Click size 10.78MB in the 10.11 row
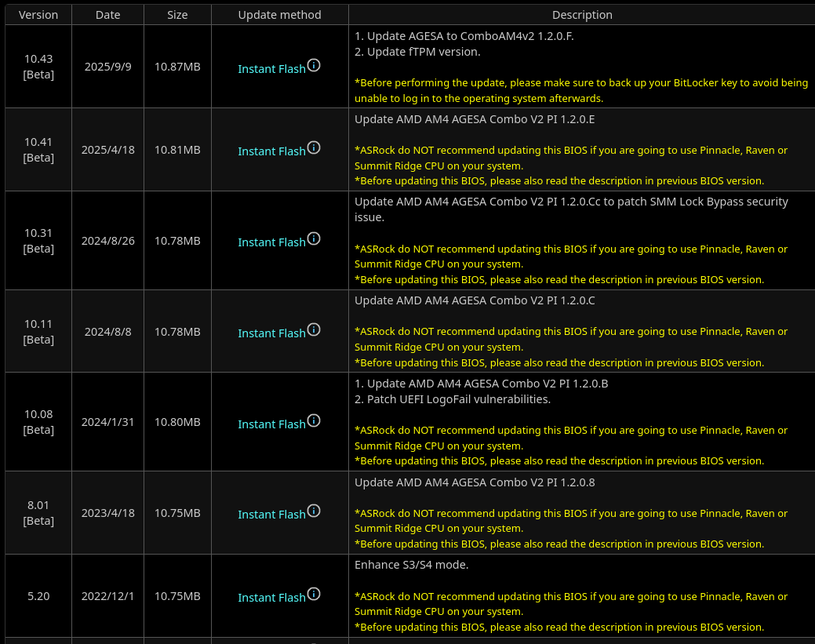This screenshot has width=815, height=644. point(177,332)
